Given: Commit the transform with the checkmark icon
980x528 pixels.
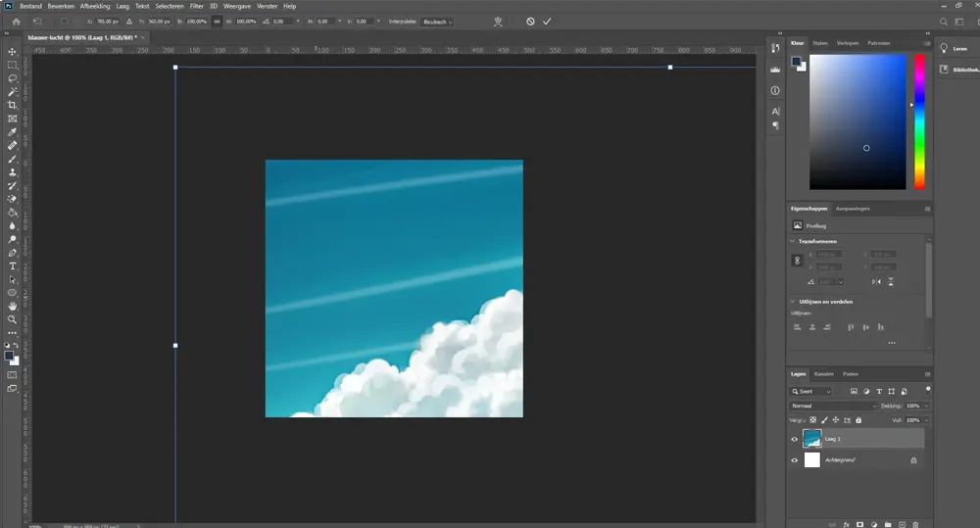Looking at the screenshot, I should 547,22.
